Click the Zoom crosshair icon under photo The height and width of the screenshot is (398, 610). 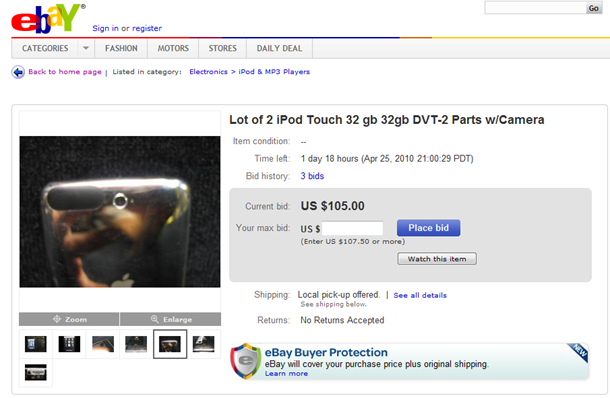pos(57,319)
